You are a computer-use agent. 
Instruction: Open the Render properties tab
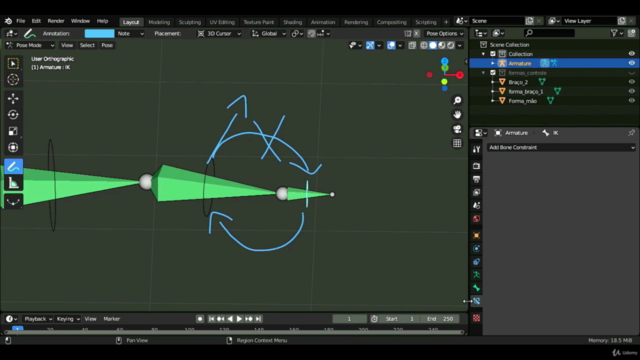[x=476, y=166]
